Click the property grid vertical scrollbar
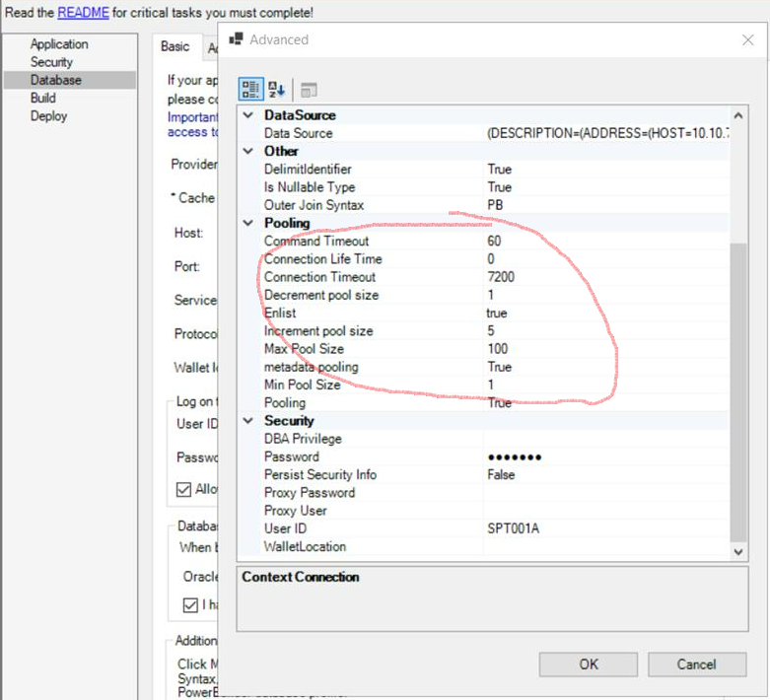 (739, 394)
